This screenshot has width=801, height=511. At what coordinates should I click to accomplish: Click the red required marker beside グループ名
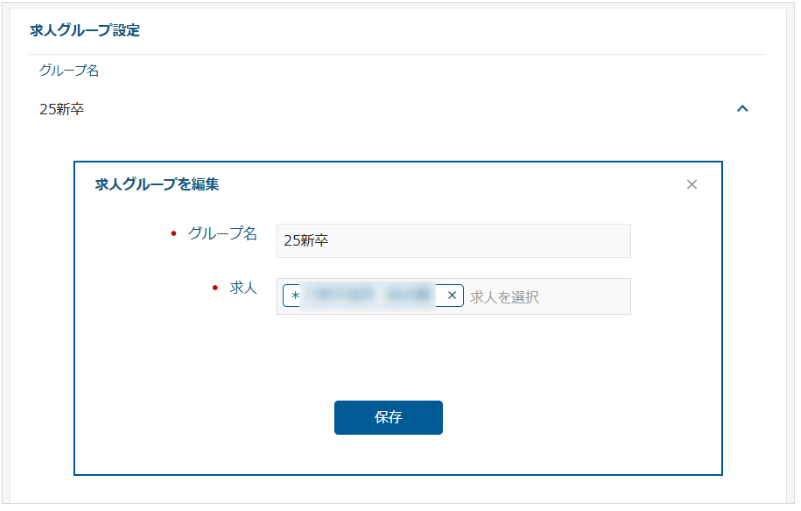click(174, 234)
